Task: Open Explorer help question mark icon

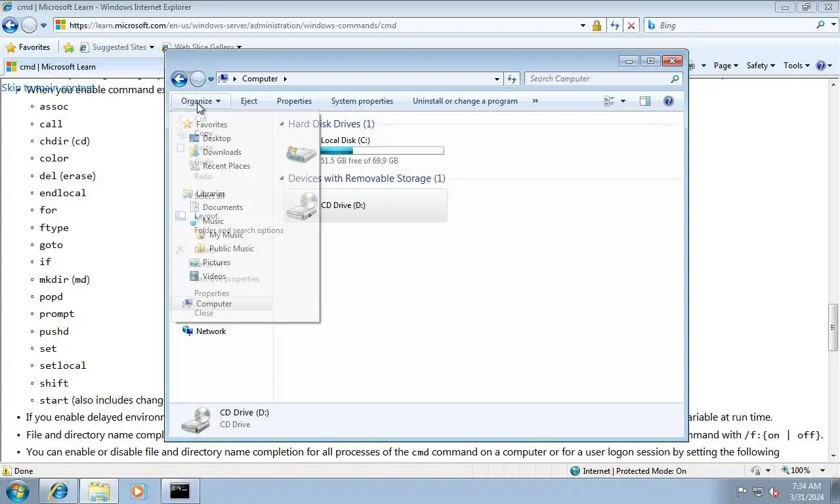Action: (669, 101)
